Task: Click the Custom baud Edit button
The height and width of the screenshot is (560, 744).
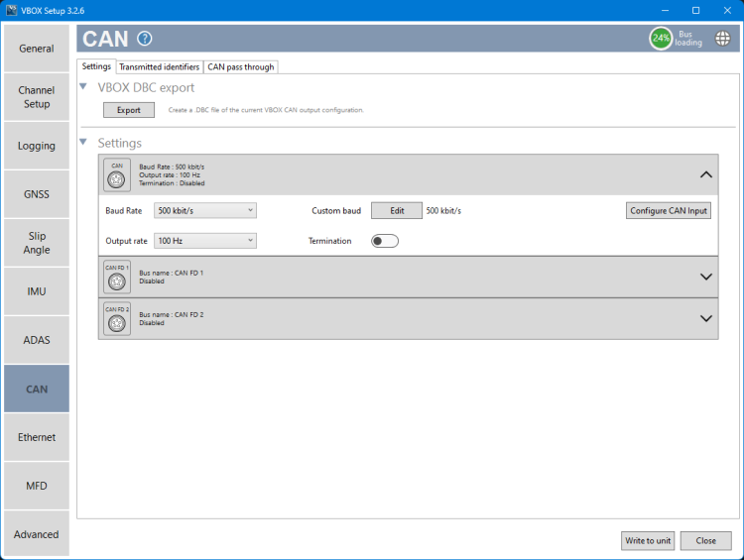Action: click(x=397, y=210)
